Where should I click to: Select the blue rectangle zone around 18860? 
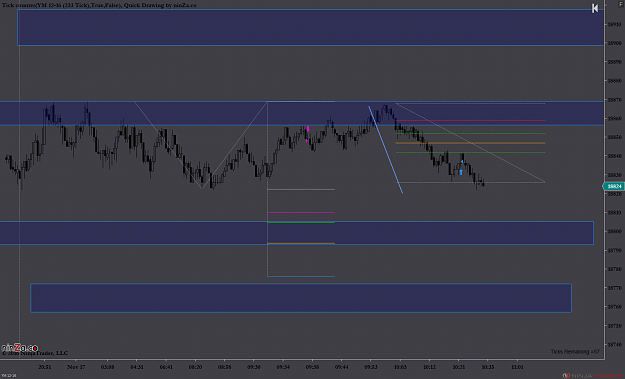[x=301, y=114]
